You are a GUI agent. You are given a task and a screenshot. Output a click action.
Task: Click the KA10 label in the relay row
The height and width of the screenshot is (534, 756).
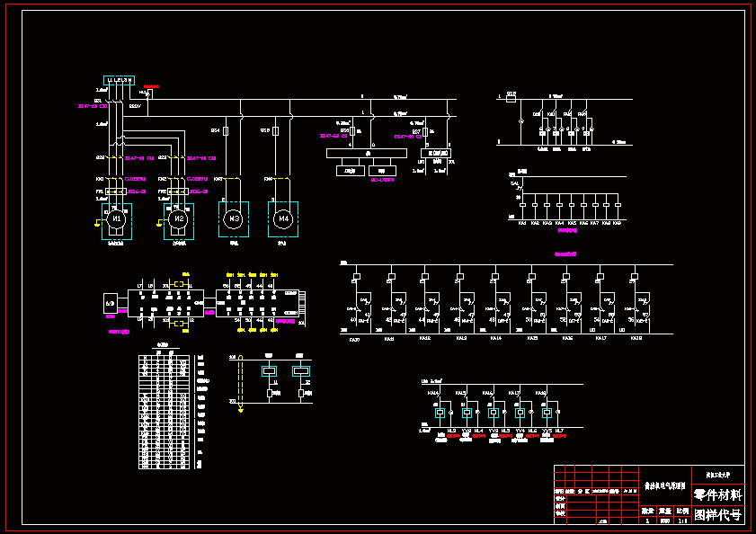point(354,339)
